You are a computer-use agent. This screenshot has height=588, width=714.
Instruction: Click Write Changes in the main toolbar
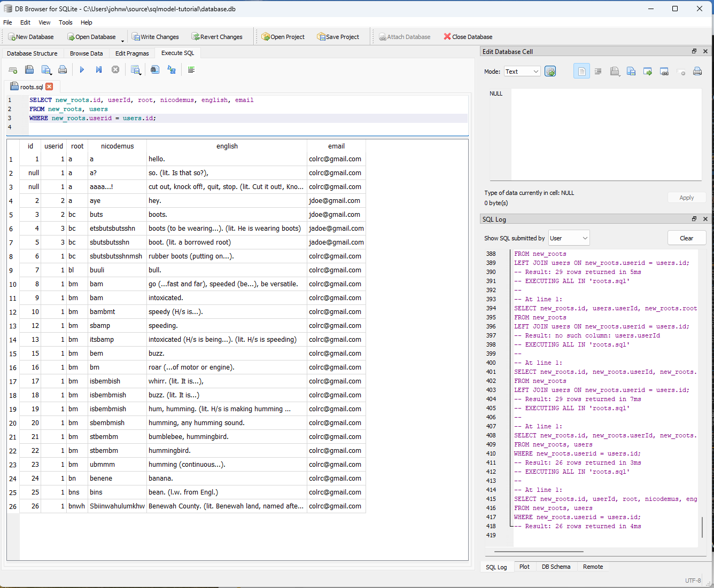pyautogui.click(x=156, y=37)
